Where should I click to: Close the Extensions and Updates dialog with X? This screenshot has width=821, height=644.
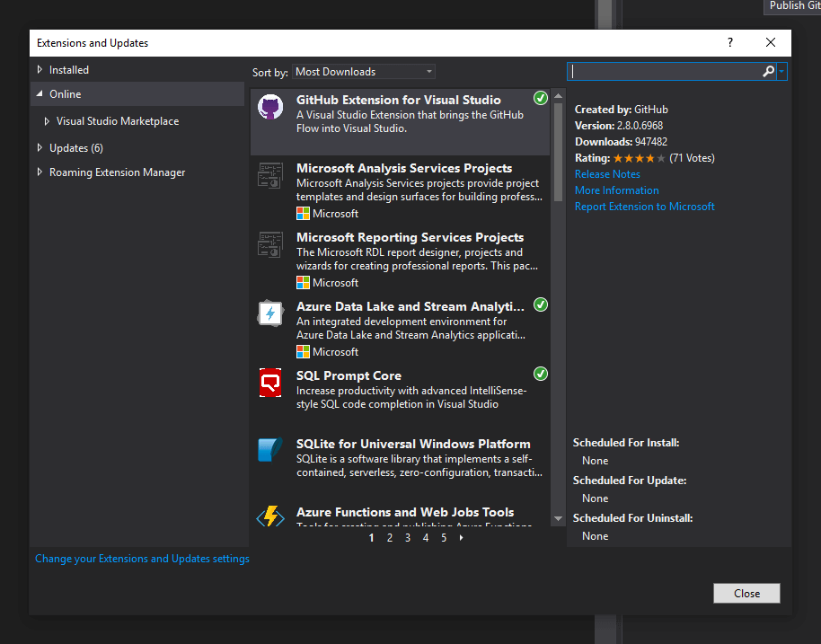point(770,42)
